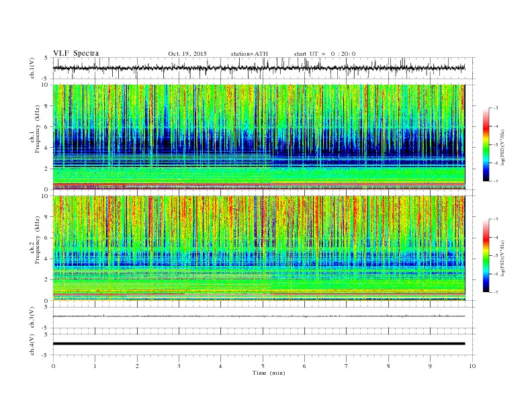532x411 pixels.
Task: Click the ch.2 frequency-axis tick "8"
Action: (47, 217)
